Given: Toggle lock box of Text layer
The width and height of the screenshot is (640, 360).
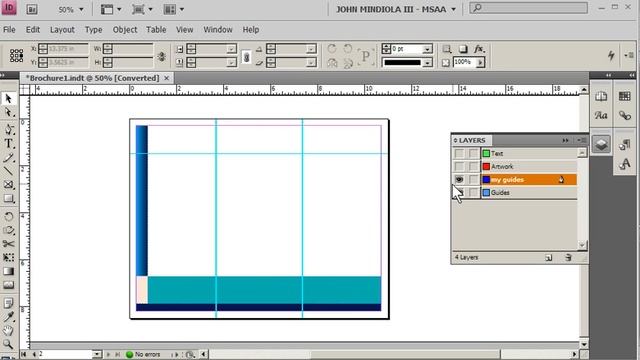Looking at the screenshot, I should (473, 153).
